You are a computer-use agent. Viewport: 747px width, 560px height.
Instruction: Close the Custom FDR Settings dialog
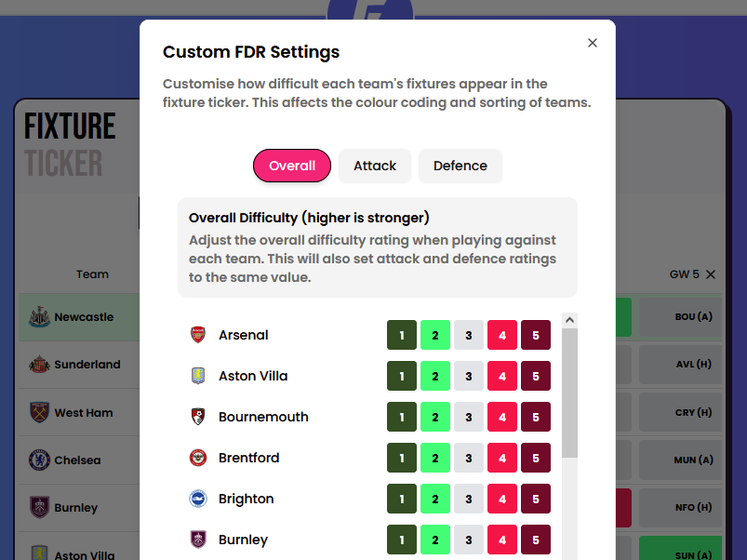pos(593,43)
